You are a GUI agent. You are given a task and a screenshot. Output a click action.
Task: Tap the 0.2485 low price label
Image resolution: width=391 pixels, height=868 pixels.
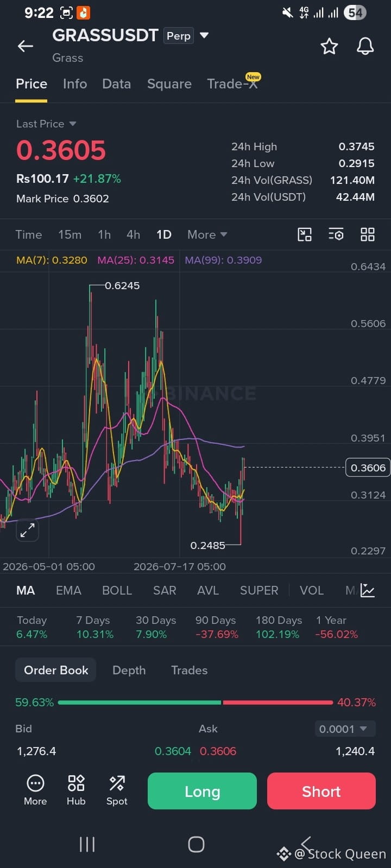207,545
